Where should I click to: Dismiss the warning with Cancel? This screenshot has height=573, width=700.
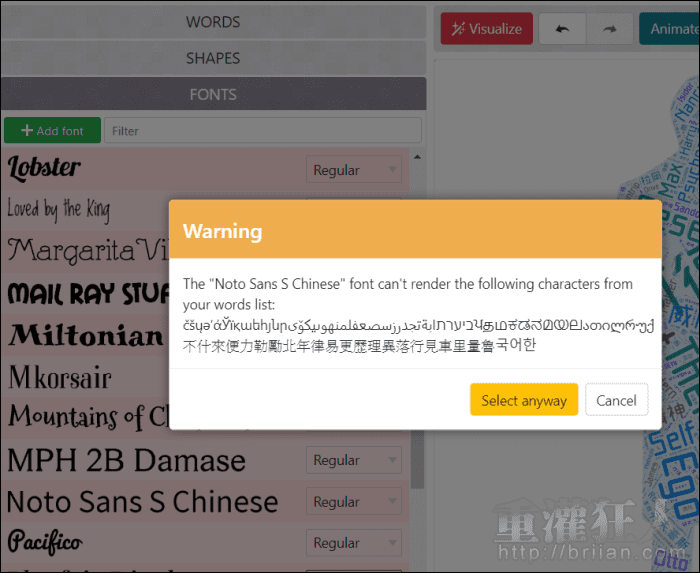click(x=616, y=400)
